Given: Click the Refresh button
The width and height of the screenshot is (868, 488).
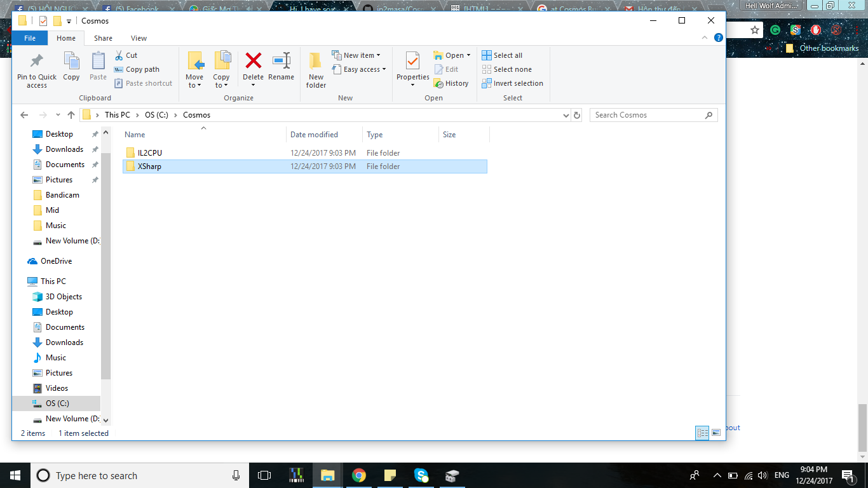Looking at the screenshot, I should (577, 116).
